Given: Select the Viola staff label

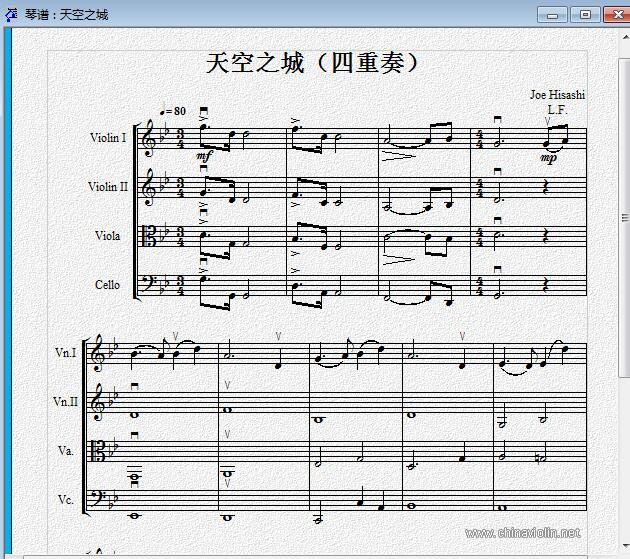Looking at the screenshot, I should pyautogui.click(x=107, y=235).
